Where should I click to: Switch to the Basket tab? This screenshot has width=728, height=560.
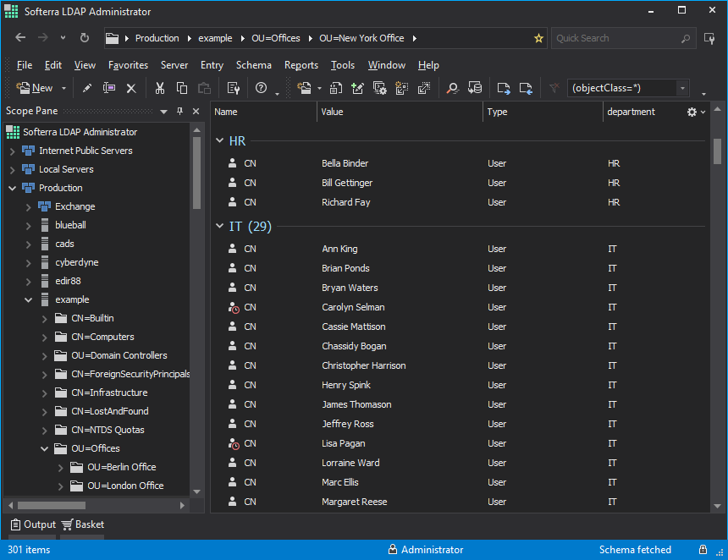[83, 524]
